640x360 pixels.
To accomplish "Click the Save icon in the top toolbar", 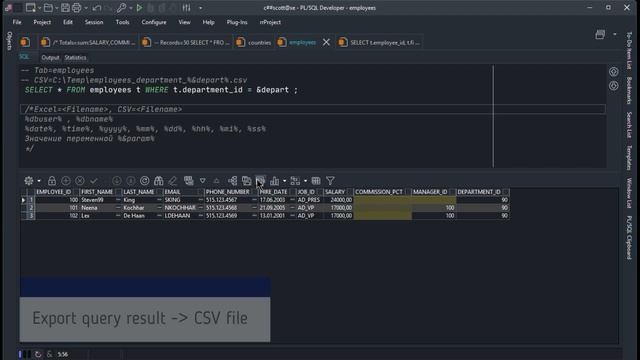I will click(65, 8).
